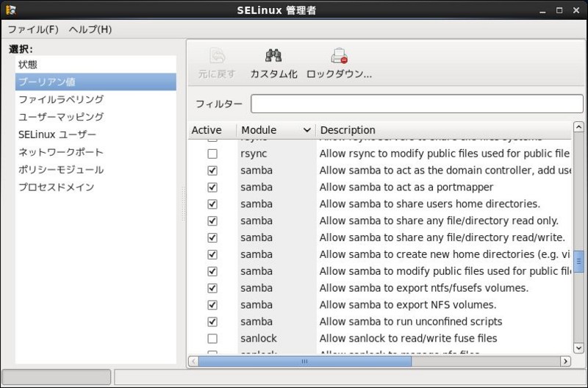Enable rsync modify public files checkbox

coord(212,154)
